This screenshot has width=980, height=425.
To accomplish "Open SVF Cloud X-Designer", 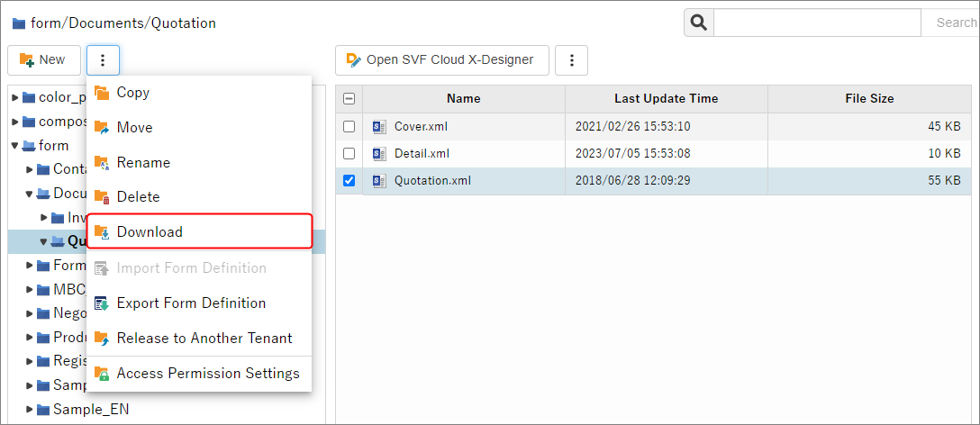I will pos(440,60).
